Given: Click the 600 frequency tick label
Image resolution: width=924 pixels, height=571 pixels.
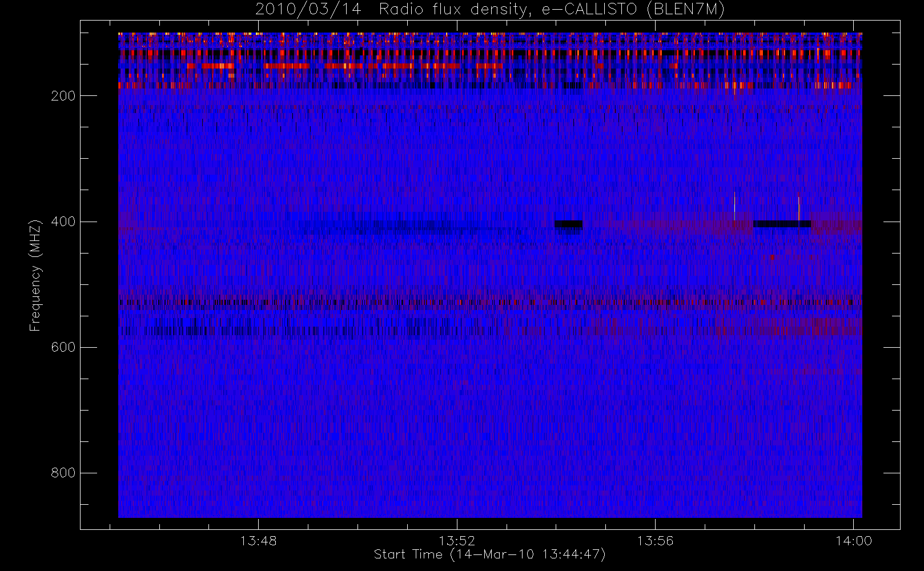Looking at the screenshot, I should click(x=63, y=347).
